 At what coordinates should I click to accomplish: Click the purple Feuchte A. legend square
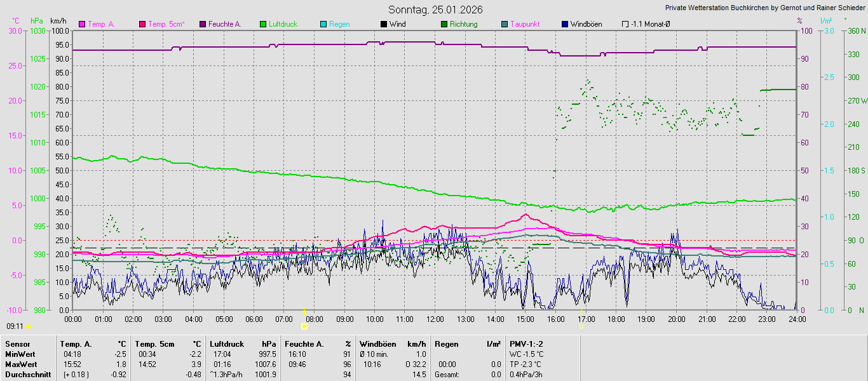point(203,24)
